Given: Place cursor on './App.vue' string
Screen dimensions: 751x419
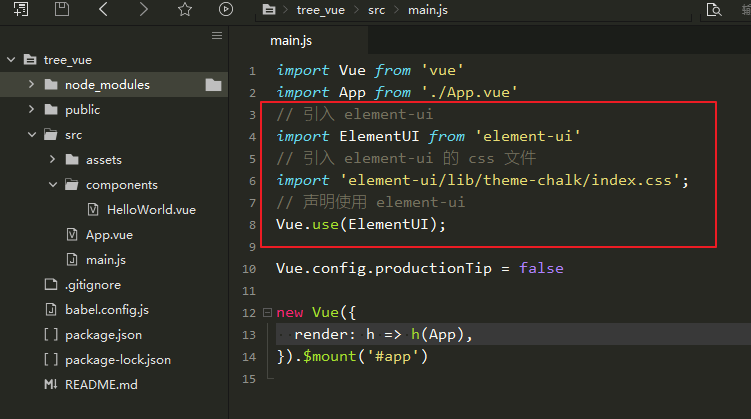Looking at the screenshot, I should [469, 92].
